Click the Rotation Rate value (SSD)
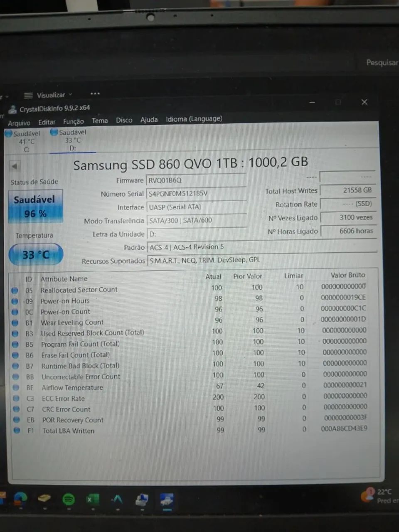This screenshot has height=532, width=399. coord(348,204)
